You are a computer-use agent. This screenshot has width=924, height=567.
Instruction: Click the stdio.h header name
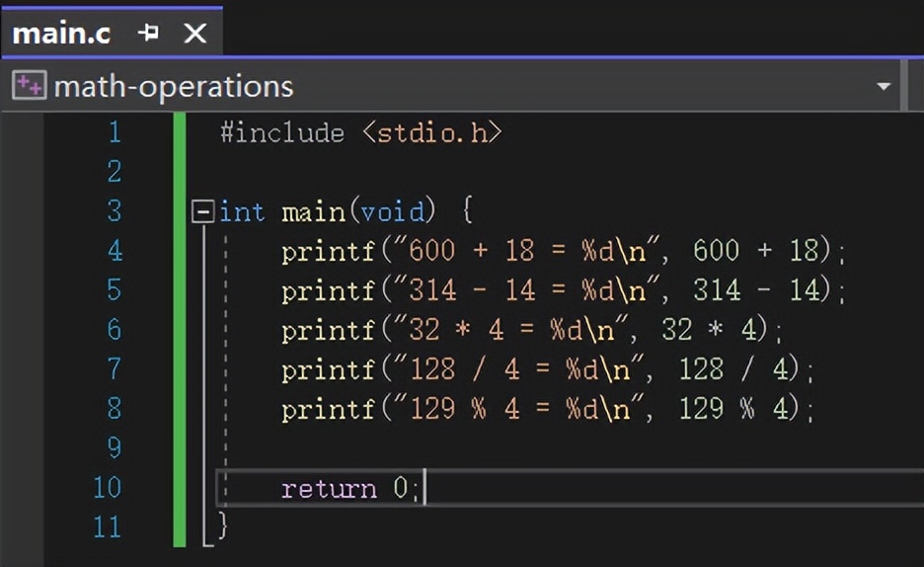click(x=439, y=132)
